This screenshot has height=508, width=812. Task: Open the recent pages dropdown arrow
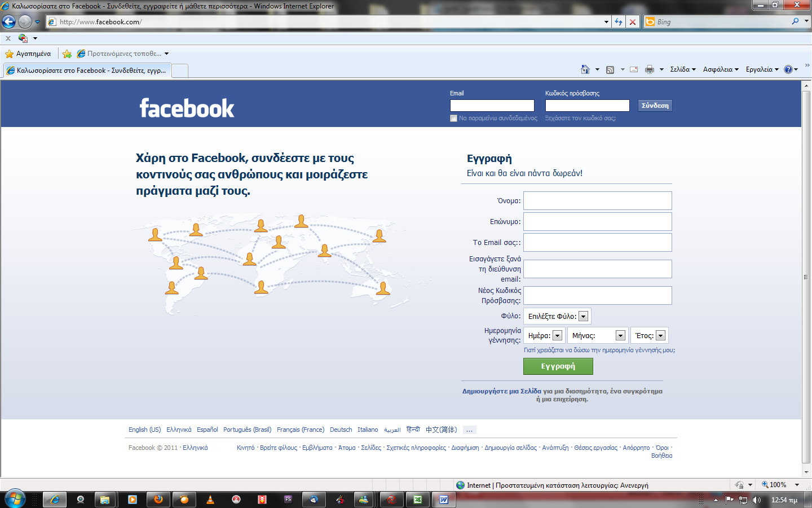click(x=37, y=22)
